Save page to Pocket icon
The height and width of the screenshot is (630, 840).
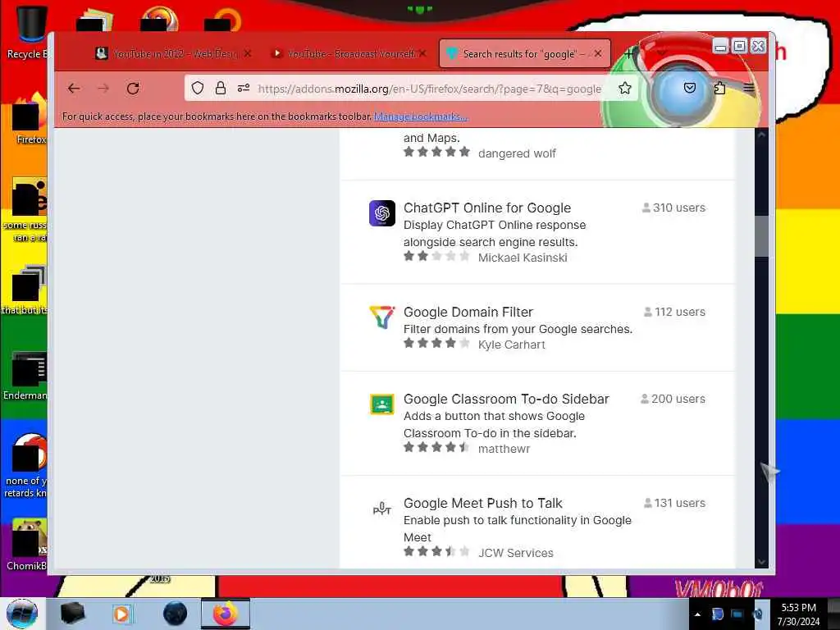[689, 88]
